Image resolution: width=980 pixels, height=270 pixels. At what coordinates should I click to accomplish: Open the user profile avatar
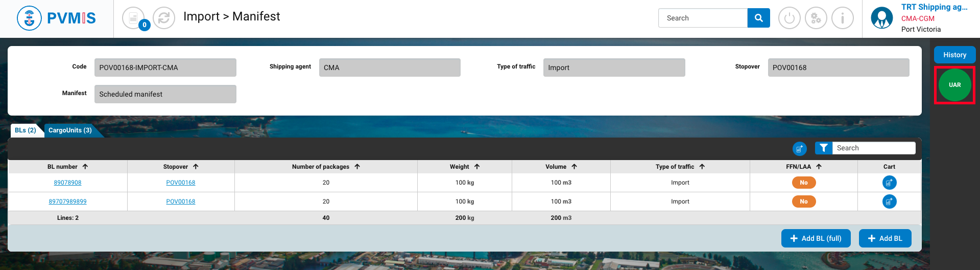click(881, 18)
